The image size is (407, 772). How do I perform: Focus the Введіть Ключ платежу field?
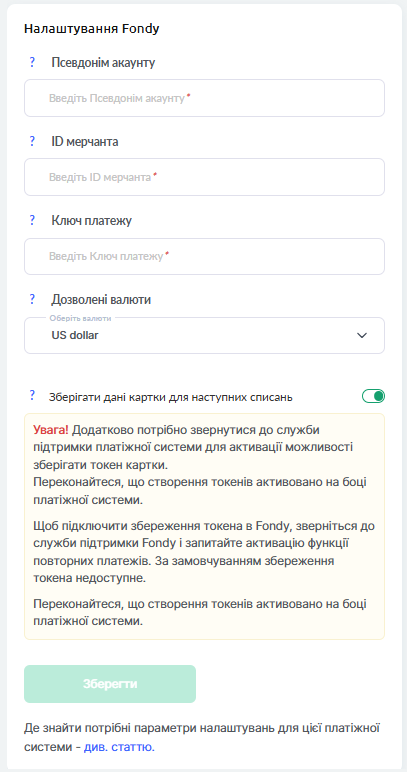coord(204,256)
